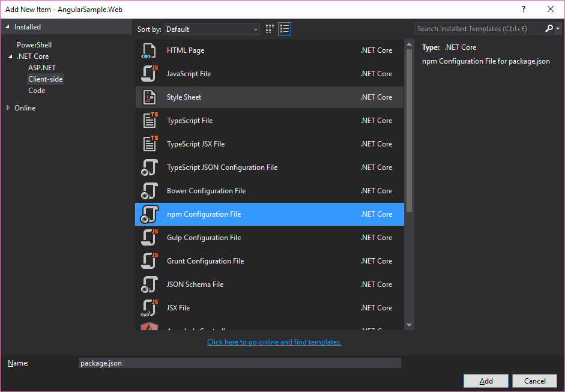The image size is (565, 392).
Task: Click the search magnifier icon
Action: click(x=550, y=28)
